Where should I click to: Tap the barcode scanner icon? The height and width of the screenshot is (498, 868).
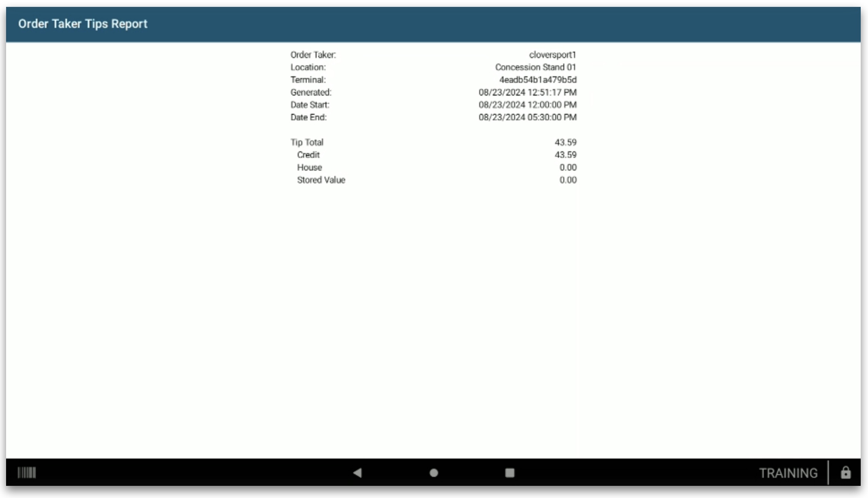coord(27,472)
